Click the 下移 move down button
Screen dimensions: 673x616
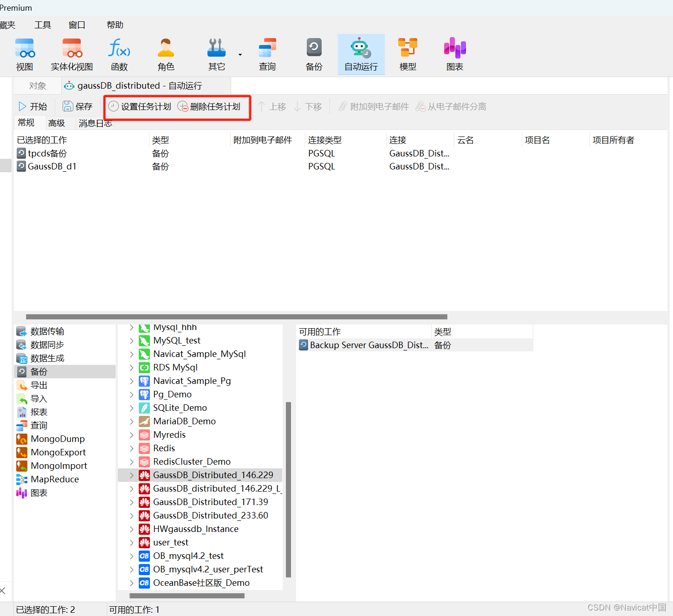pos(308,107)
